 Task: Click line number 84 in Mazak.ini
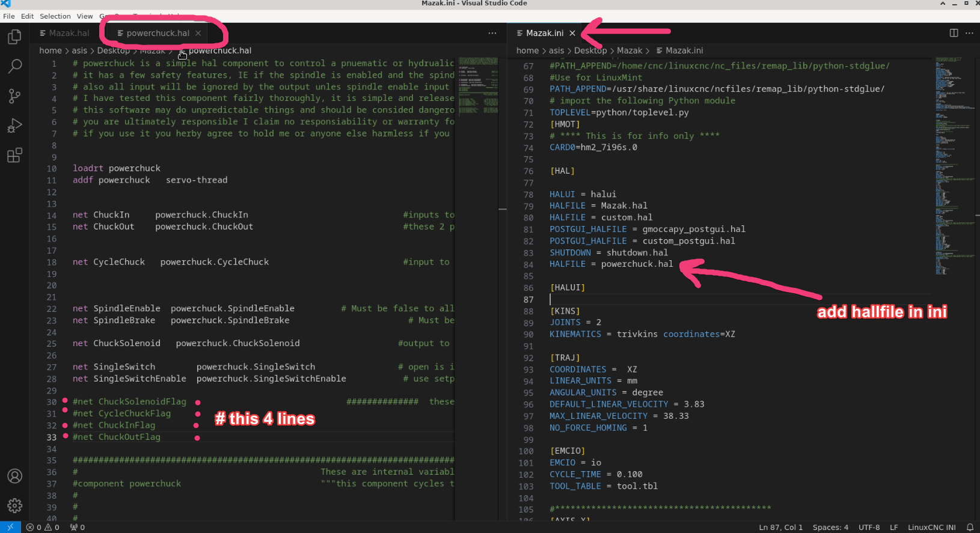tap(528, 264)
